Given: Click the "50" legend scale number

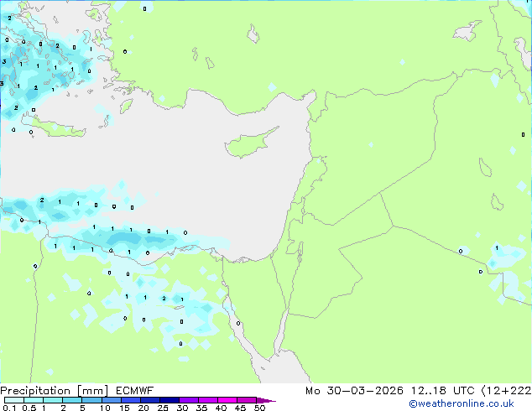Looking at the screenshot, I should click(x=259, y=408).
